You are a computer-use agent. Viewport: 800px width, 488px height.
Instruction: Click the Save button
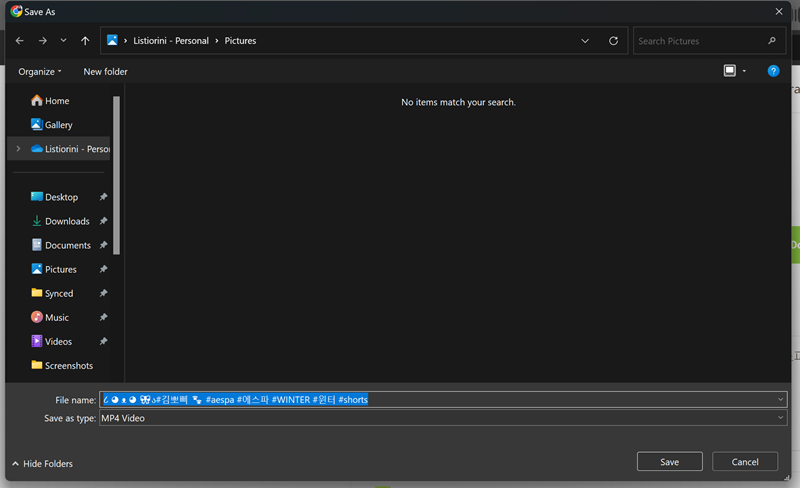(669, 461)
